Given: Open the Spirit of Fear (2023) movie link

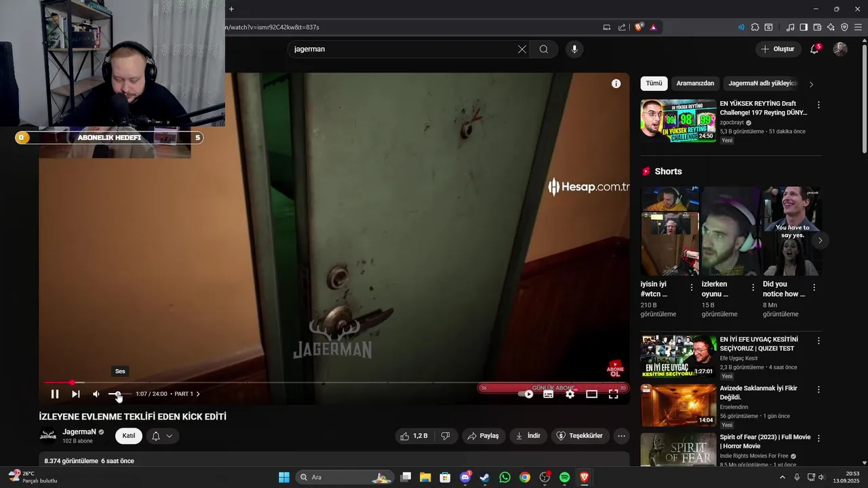Looking at the screenshot, I should click(x=765, y=441).
